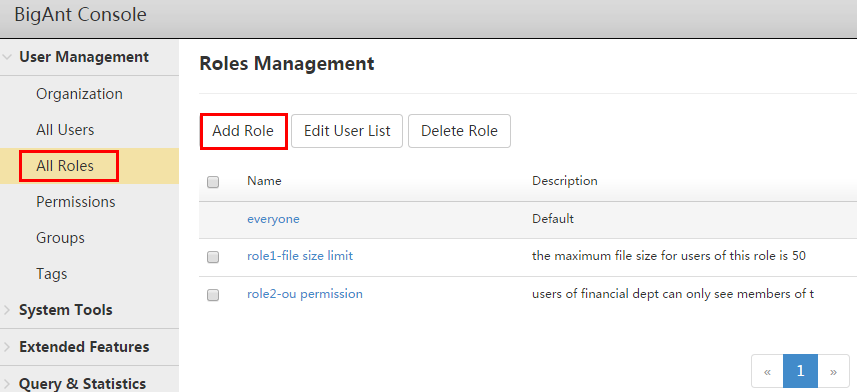Open Tags in the sidebar
The image size is (857, 392).
coord(51,273)
